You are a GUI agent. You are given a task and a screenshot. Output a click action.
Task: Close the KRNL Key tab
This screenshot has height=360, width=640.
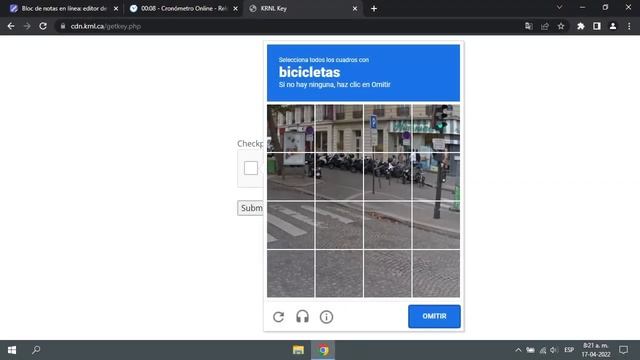(x=355, y=9)
